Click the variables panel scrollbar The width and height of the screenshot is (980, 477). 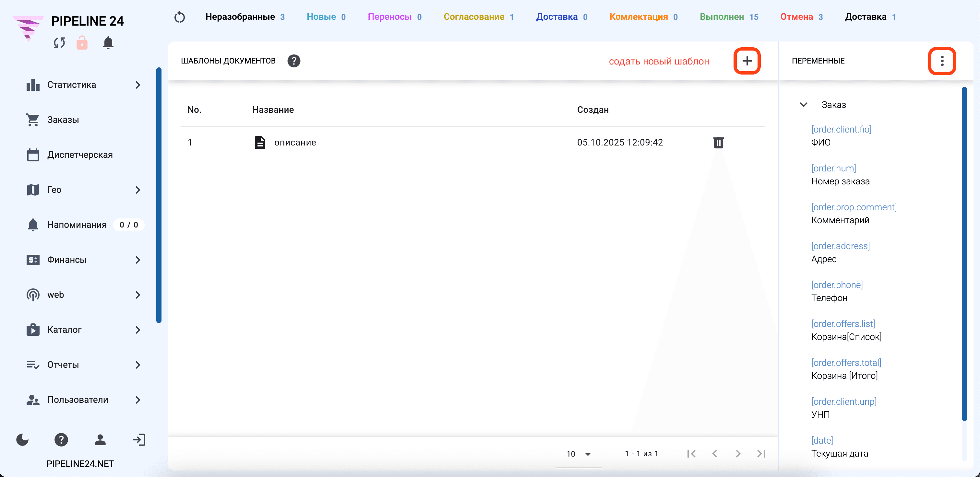(964, 254)
